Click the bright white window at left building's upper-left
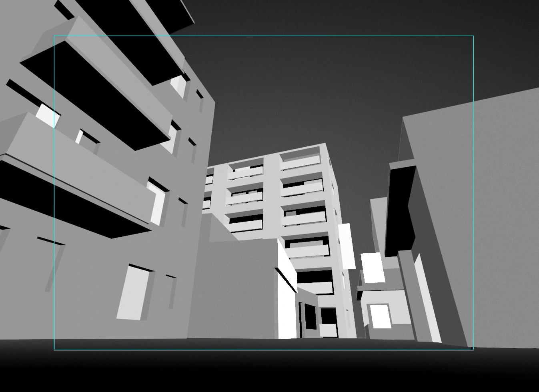539x392 pixels. 48,116
